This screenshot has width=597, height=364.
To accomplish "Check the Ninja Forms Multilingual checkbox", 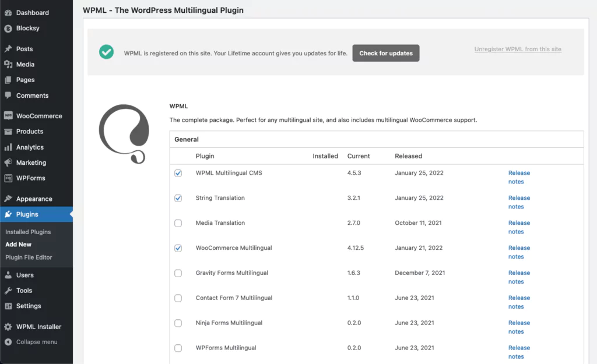I will (x=178, y=323).
